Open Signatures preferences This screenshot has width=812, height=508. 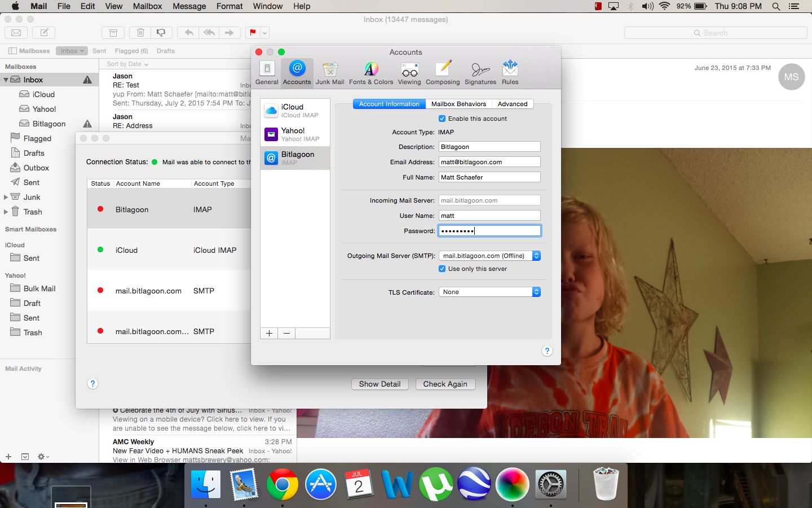pyautogui.click(x=480, y=73)
